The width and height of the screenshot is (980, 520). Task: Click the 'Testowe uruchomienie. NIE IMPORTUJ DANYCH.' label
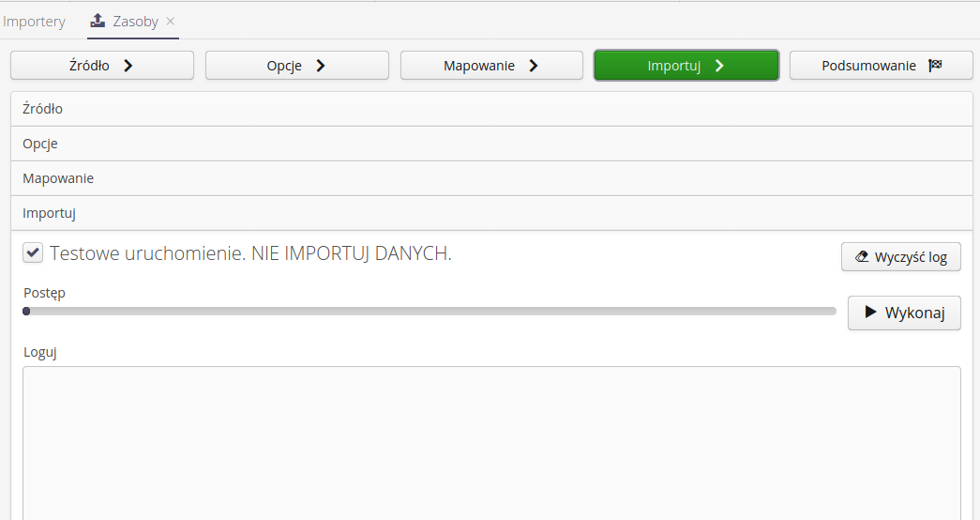pyautogui.click(x=250, y=253)
